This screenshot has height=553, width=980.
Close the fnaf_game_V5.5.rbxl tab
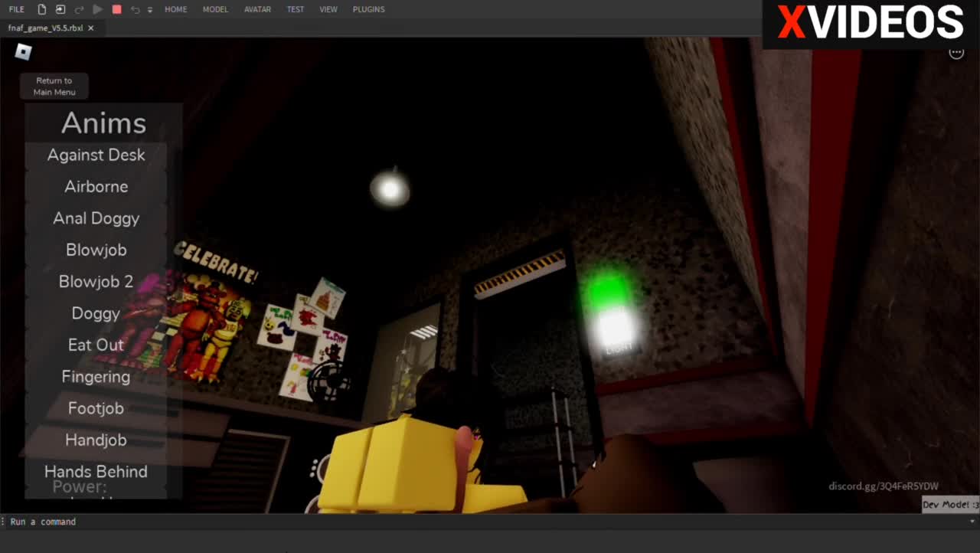(91, 28)
